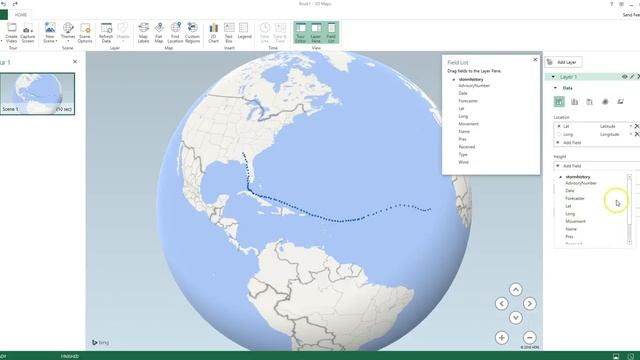Viewport: 640px width, 360px height.
Task: Tilt the globe down with the arrow
Action: [x=516, y=318]
